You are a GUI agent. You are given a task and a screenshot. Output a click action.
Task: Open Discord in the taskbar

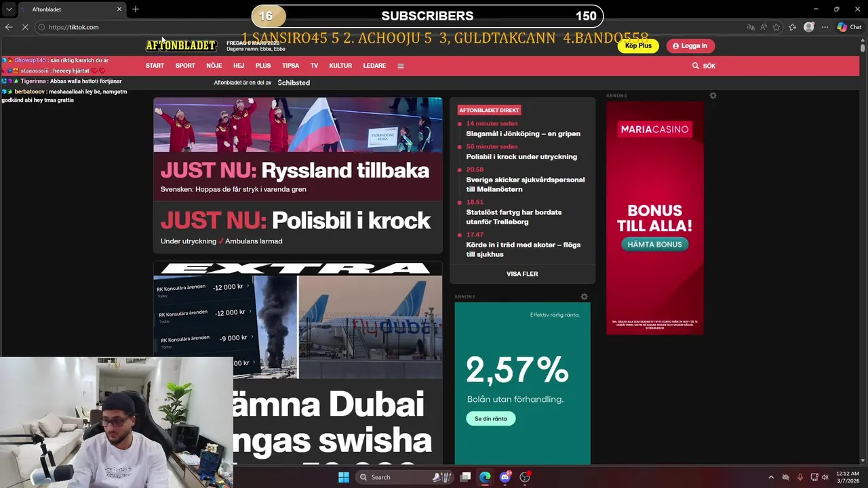point(505,477)
